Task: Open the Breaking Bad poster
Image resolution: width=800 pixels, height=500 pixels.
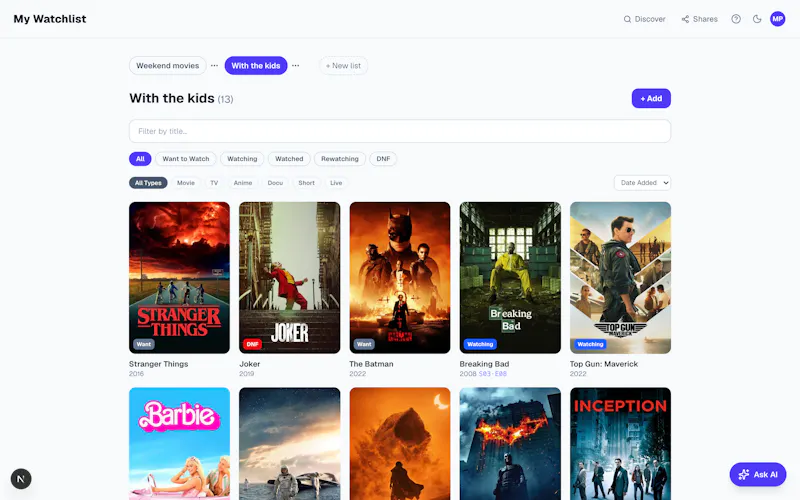Action: click(510, 278)
